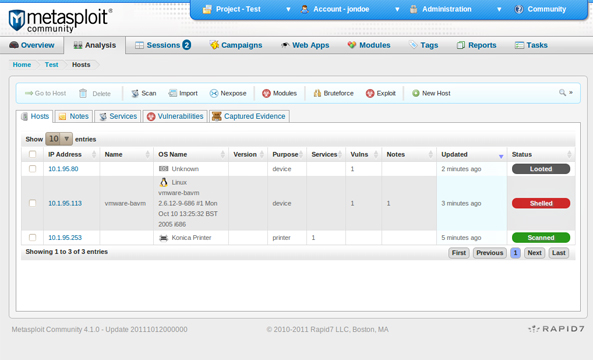This screenshot has height=360, width=594.
Task: Click Go to Host arrow
Action: [x=29, y=93]
